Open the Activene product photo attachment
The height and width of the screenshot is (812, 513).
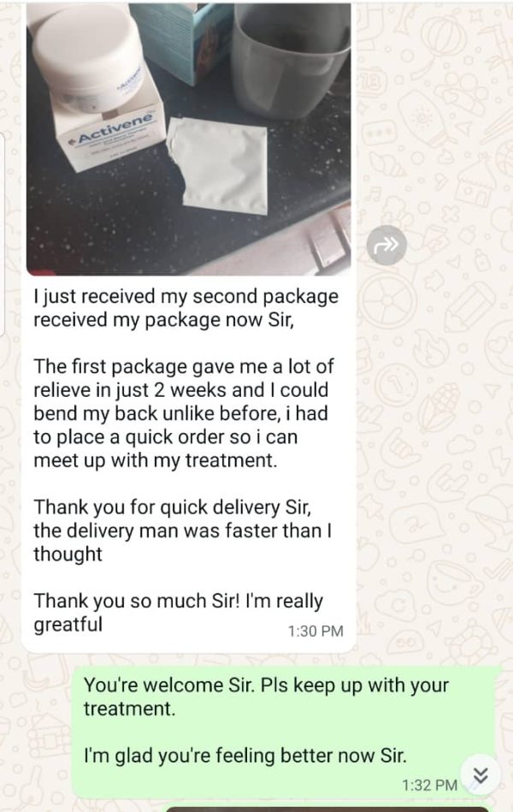click(188, 139)
